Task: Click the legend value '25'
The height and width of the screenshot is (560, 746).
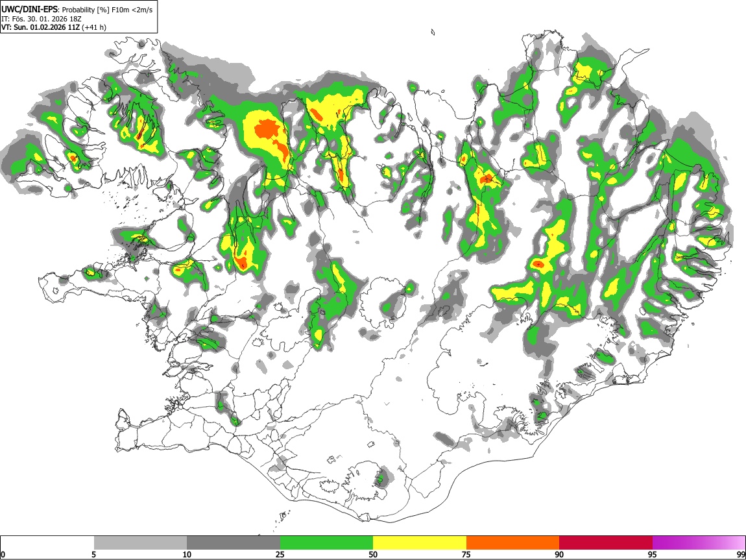Action: 280,554
